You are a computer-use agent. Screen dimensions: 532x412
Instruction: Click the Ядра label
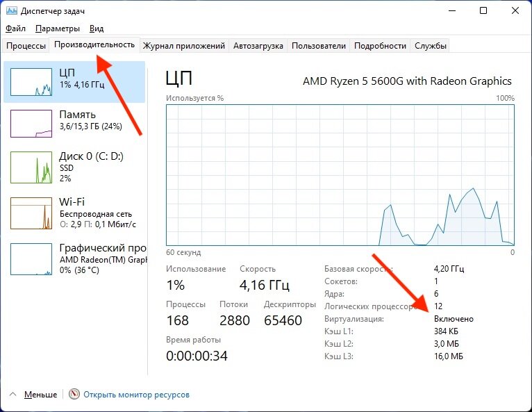(x=334, y=294)
